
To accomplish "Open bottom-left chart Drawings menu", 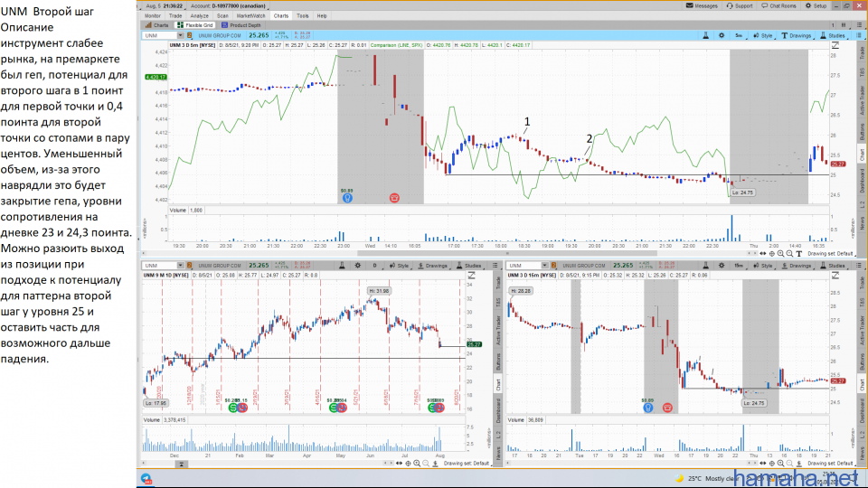I will click(x=432, y=266).
